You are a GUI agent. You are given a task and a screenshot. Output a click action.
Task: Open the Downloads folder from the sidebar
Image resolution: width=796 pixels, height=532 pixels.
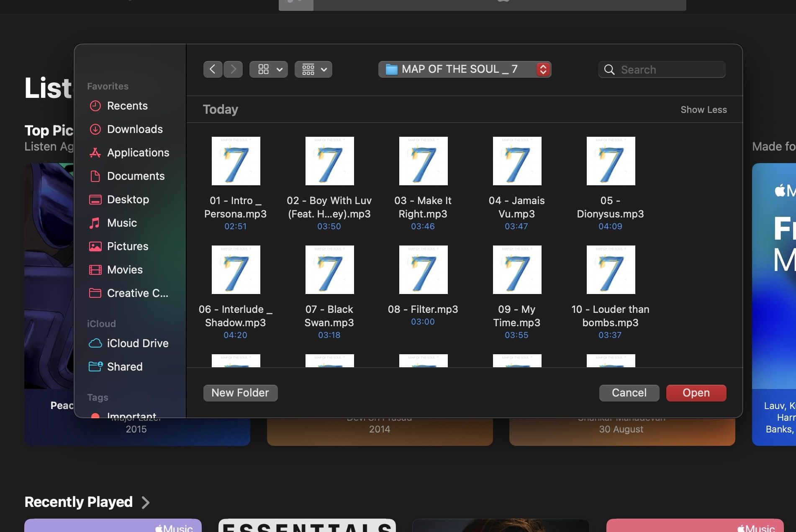pos(135,129)
